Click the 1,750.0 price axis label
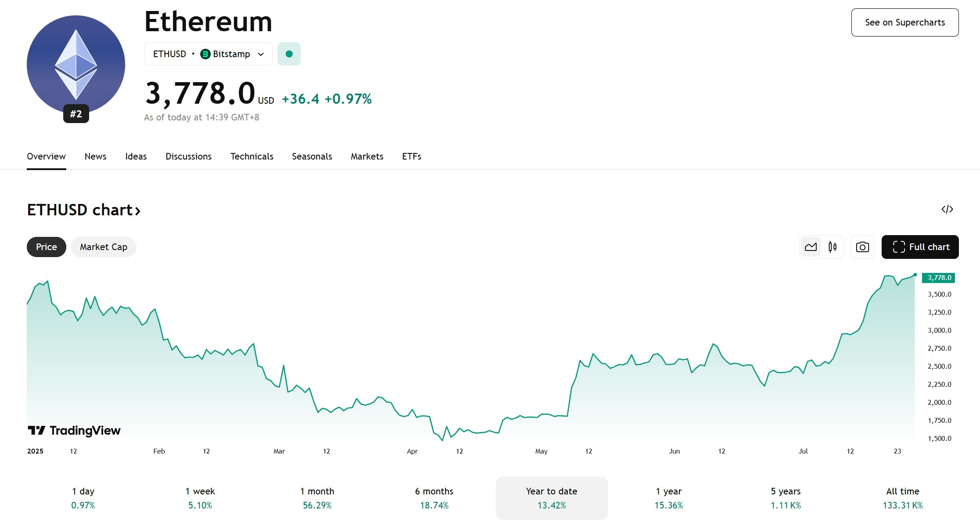The image size is (980, 530). pyautogui.click(x=939, y=421)
